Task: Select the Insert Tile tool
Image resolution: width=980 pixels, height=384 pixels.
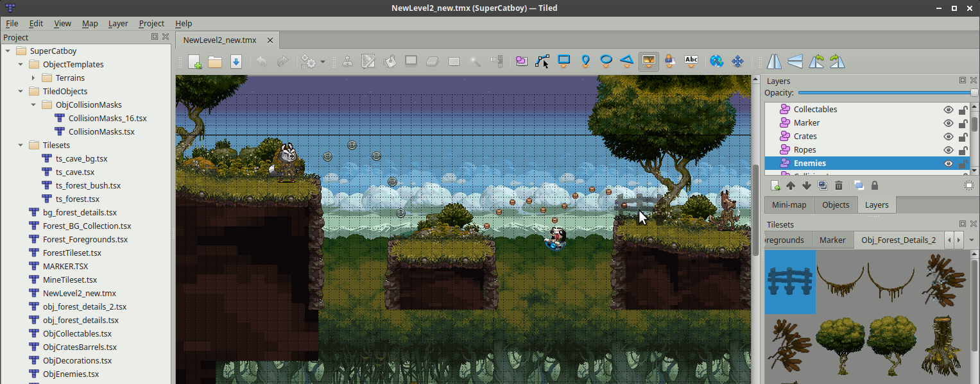Action: point(648,61)
